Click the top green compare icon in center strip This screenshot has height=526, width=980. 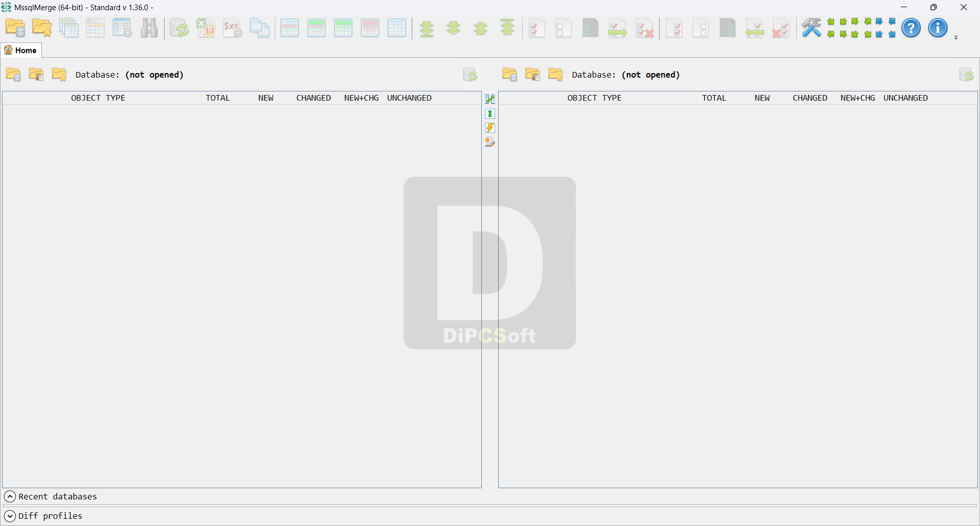point(490,99)
